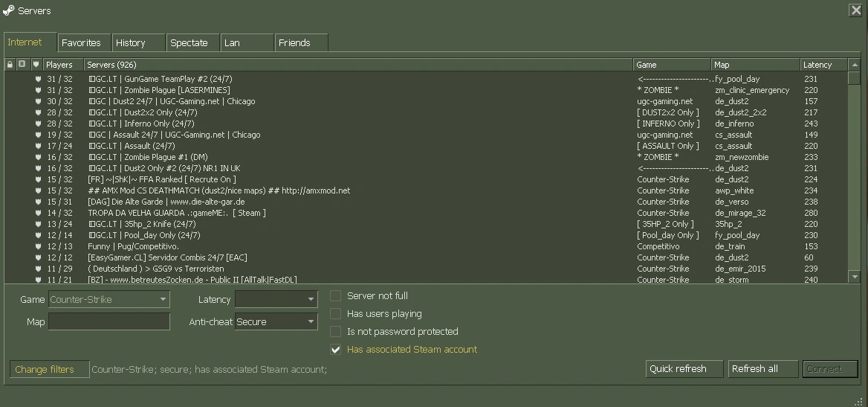Screen dimensions: 868x407
Task: Open the Game filter dropdown
Action: pyautogui.click(x=109, y=299)
